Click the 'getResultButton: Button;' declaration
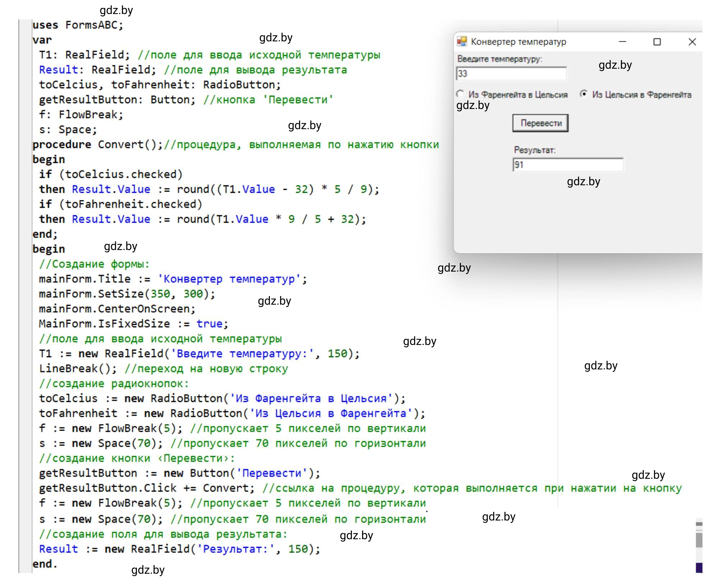This screenshot has height=582, width=728. (x=186, y=100)
